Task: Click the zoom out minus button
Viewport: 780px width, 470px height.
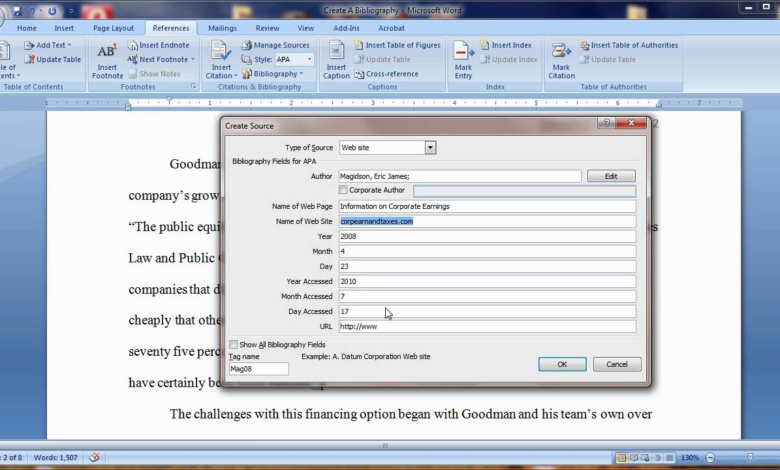Action: click(710, 458)
